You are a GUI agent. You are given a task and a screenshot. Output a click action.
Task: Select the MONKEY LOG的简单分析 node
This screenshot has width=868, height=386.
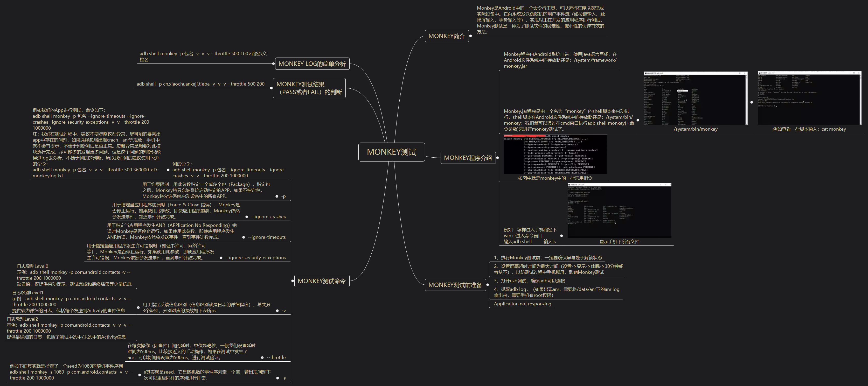pyautogui.click(x=312, y=64)
